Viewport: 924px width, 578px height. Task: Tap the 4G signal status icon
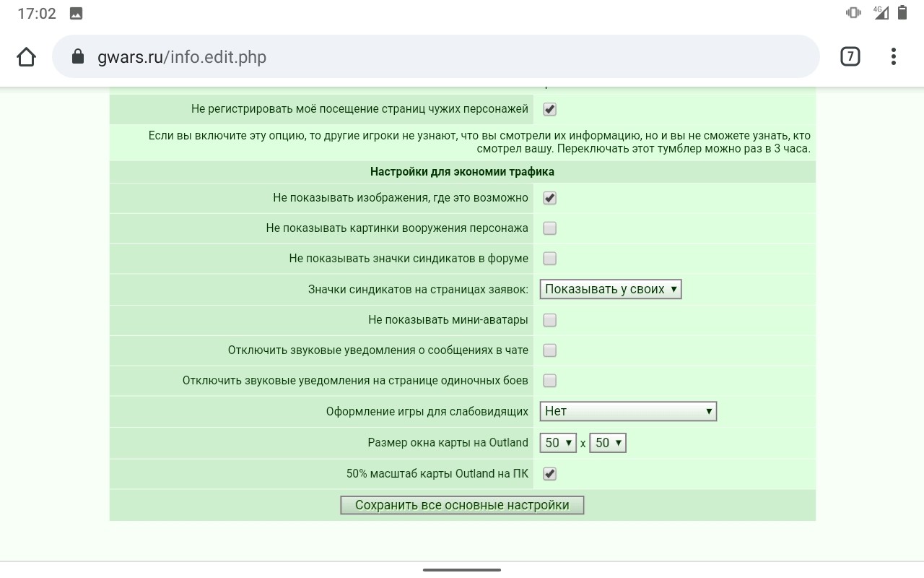879,12
